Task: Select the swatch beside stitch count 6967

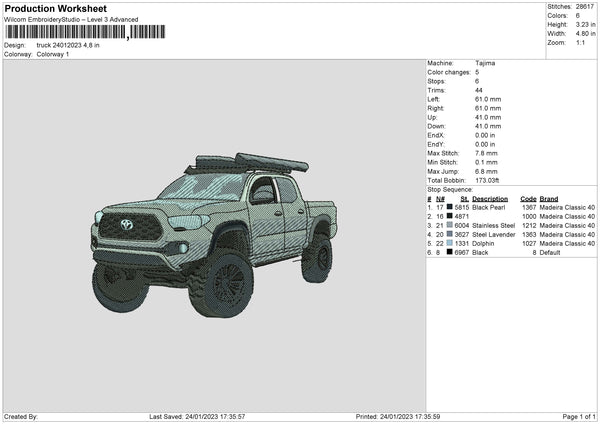Action: (450, 252)
